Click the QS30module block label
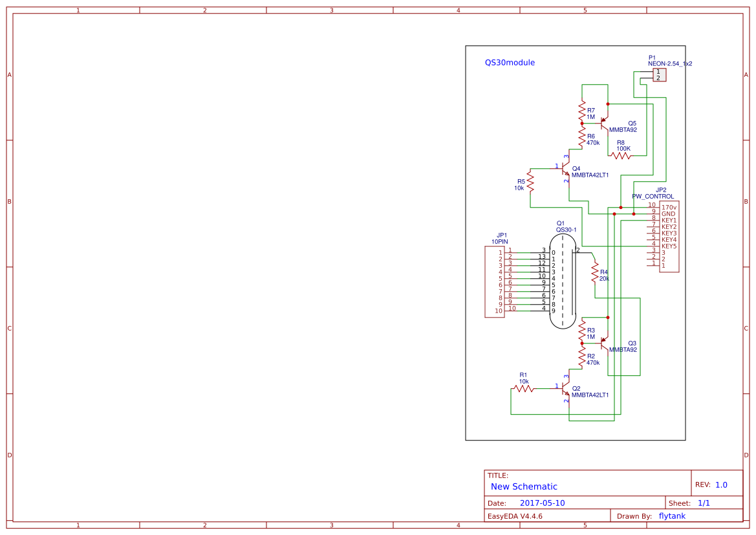This screenshot has height=535, width=756. click(x=509, y=63)
